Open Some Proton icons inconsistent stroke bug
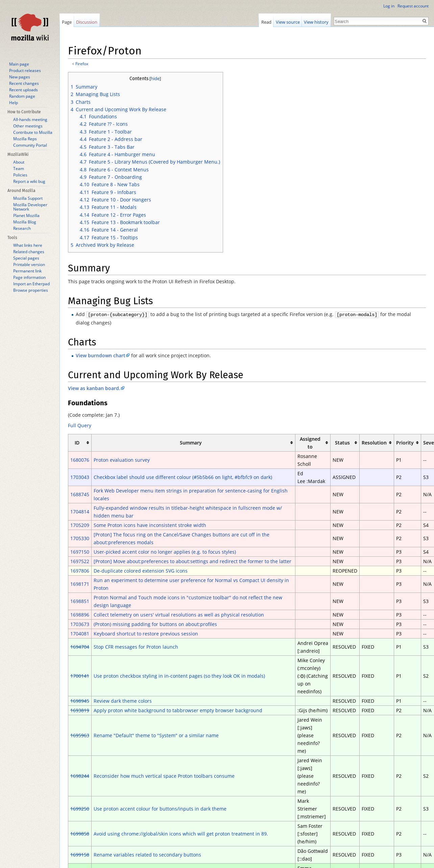 click(150, 525)
